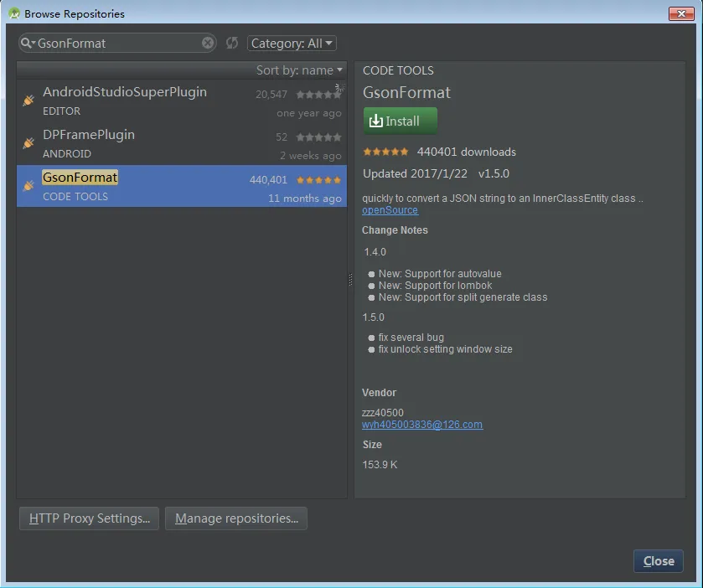Click the details panel star rating
703x588 pixels.
385,152
